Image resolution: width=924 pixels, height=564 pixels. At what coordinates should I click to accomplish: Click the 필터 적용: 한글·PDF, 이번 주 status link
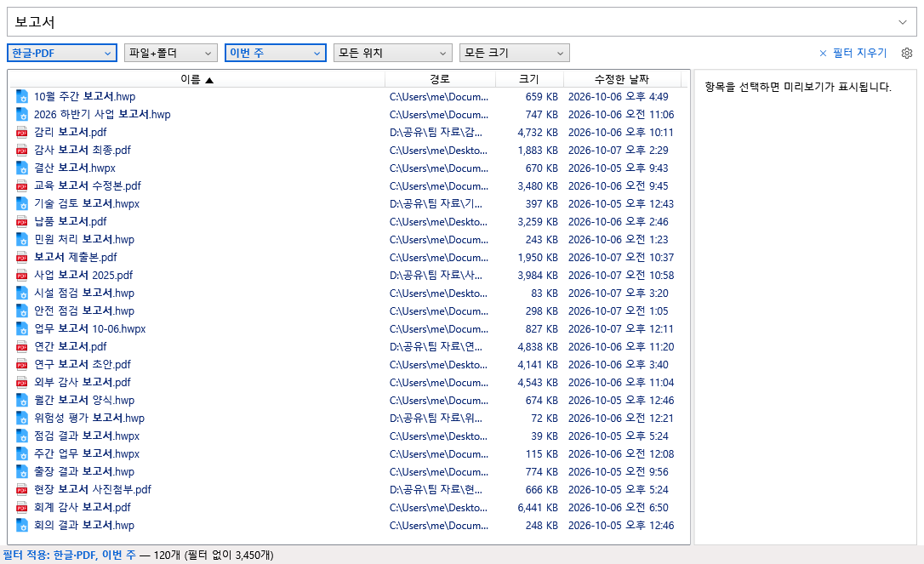[x=70, y=555]
